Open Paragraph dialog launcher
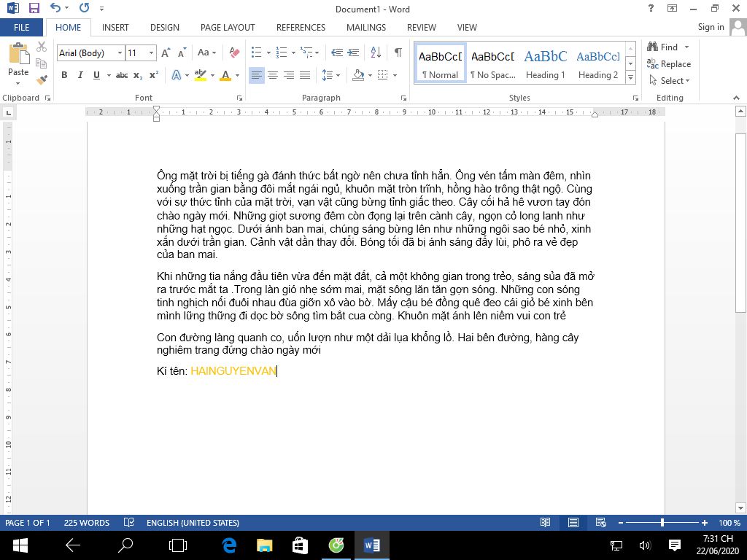Screen dimensions: 747x560 click(403, 98)
